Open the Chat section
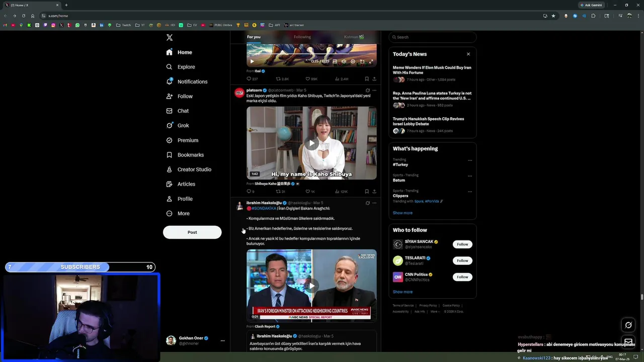This screenshot has width=644, height=362. pyautogui.click(x=177, y=111)
